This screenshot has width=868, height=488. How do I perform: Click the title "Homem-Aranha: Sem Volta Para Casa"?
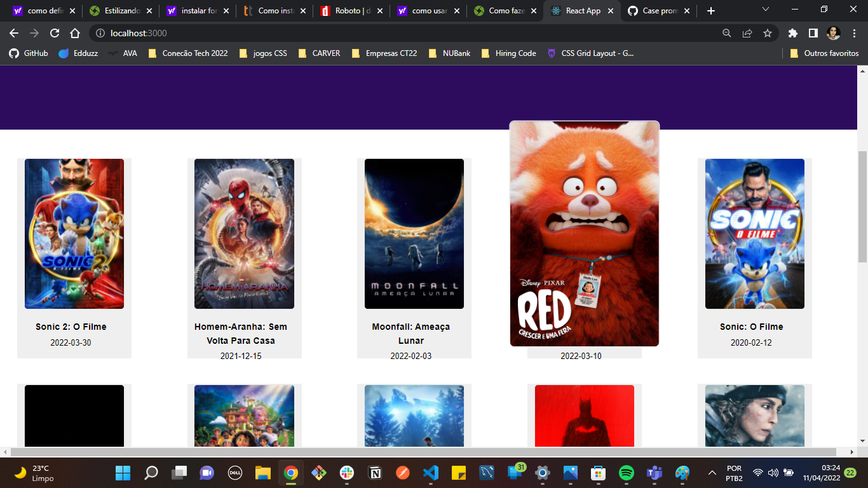point(241,334)
